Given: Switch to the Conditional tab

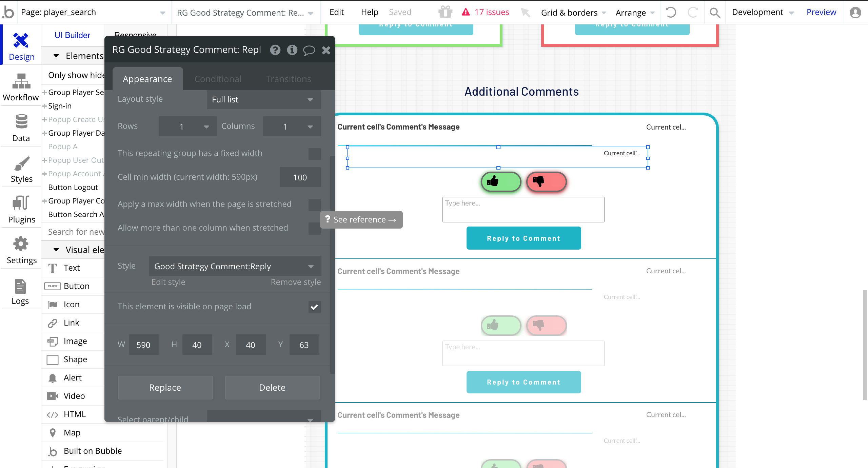Looking at the screenshot, I should 218,79.
